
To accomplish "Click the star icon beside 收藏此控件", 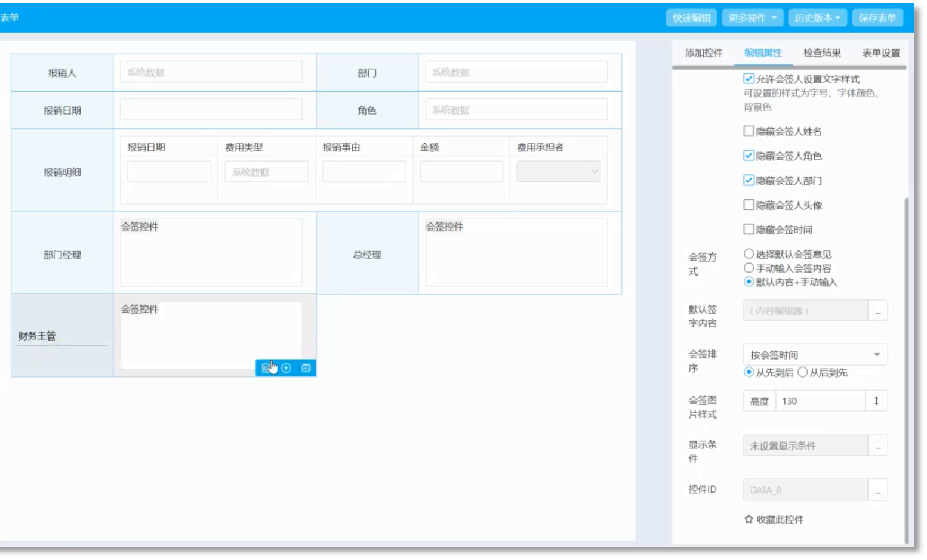I will click(749, 520).
